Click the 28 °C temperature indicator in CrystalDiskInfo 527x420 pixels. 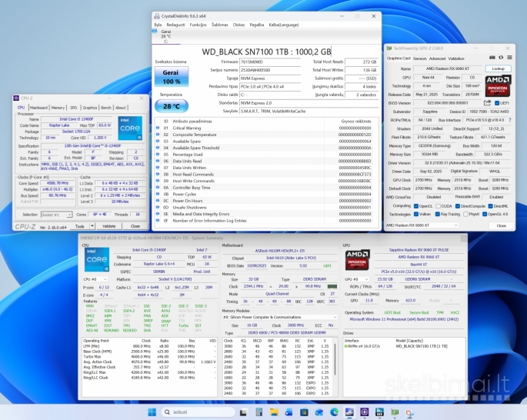tap(172, 106)
